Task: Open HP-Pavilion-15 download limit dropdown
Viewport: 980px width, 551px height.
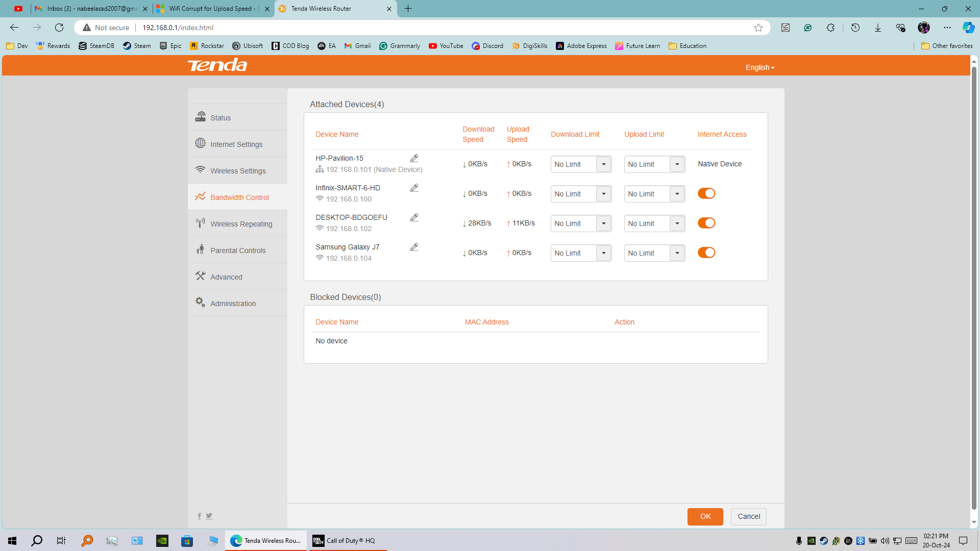Action: (x=603, y=164)
